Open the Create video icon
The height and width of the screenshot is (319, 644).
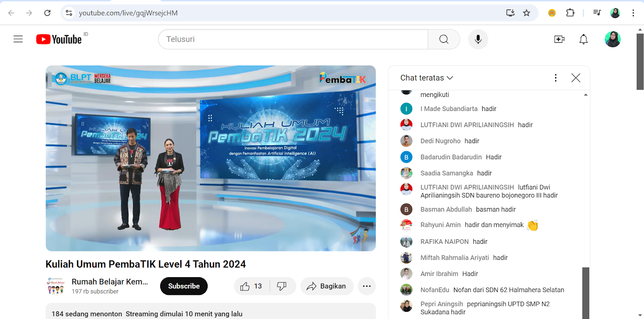pyautogui.click(x=559, y=39)
